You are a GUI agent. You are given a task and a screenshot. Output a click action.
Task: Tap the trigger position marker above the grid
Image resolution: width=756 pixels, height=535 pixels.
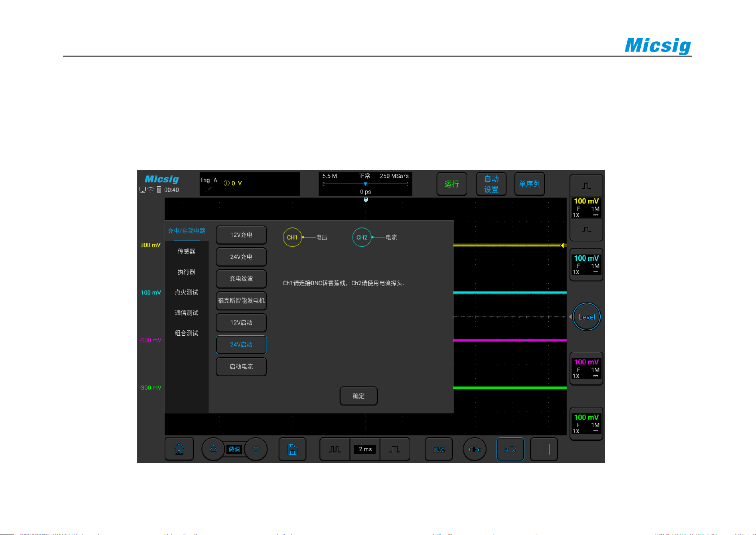point(366,200)
